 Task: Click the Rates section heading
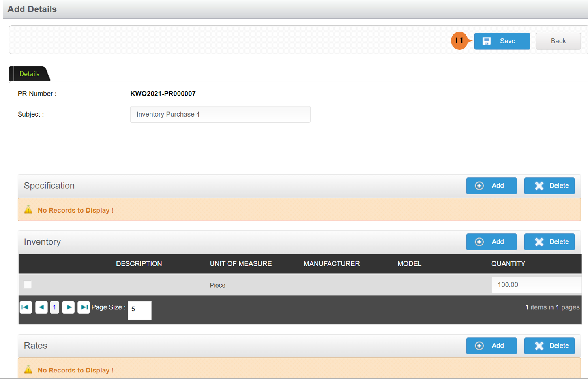(x=36, y=346)
